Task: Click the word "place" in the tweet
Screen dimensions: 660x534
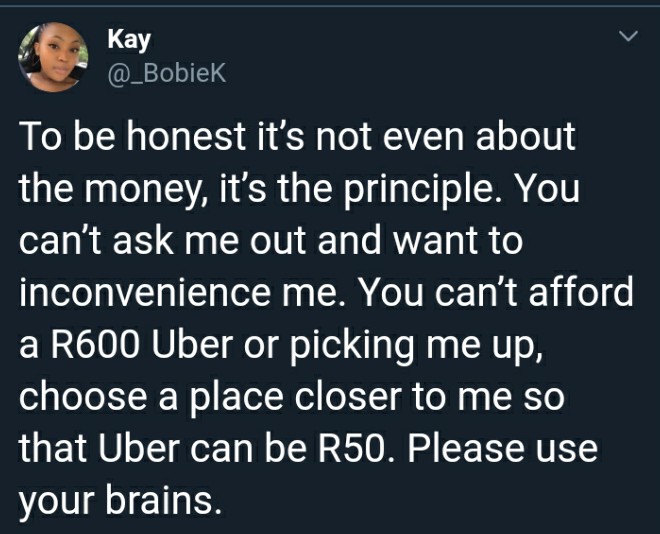Action: tap(237, 398)
